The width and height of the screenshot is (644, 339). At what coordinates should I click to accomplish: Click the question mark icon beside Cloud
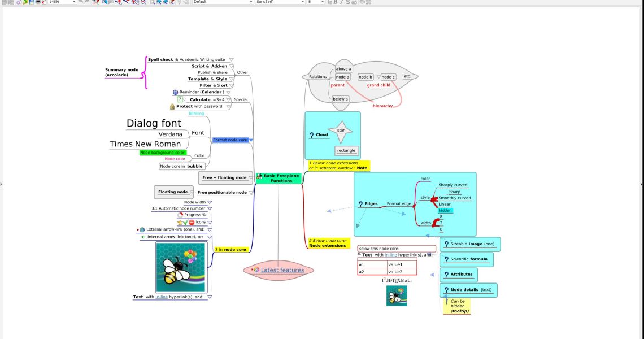click(312, 135)
